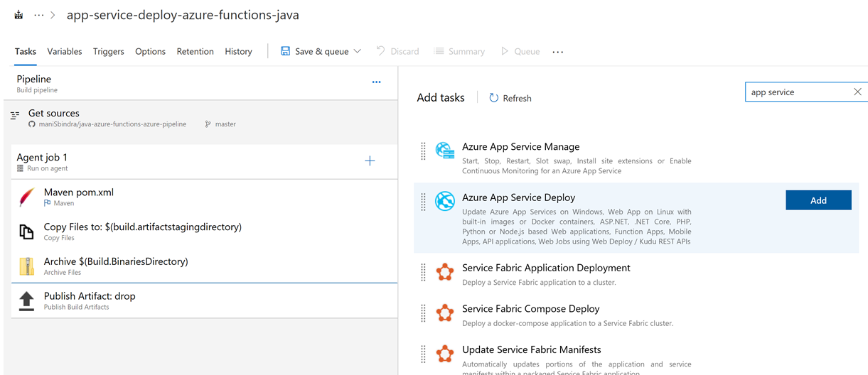The width and height of the screenshot is (868, 375).
Task: Click the Archive Files zip folder icon
Action: (26, 266)
